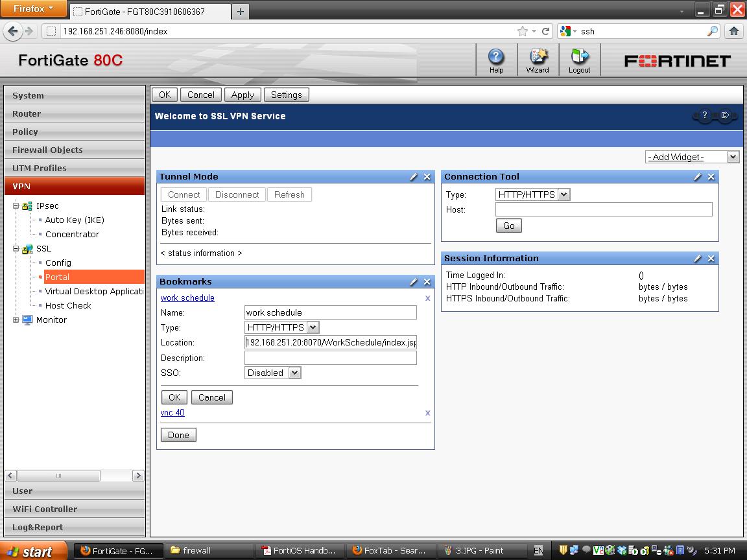The height and width of the screenshot is (560, 747).
Task: Click the bookmark Description field
Action: coord(331,358)
